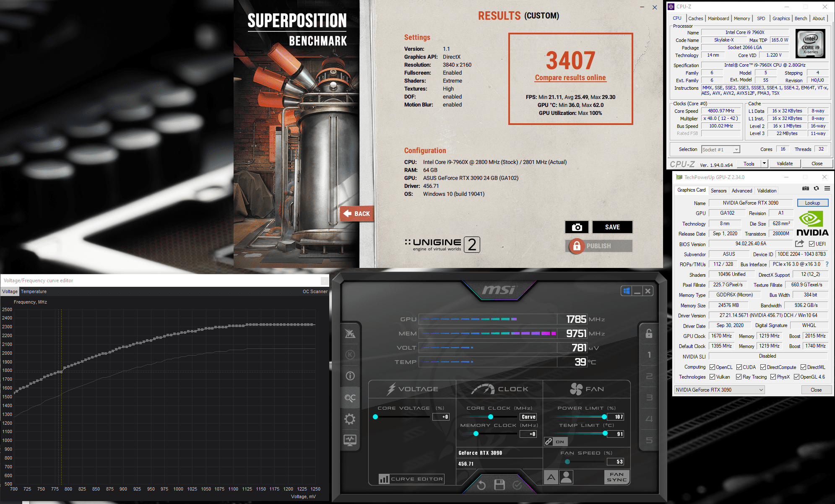This screenshot has width=835, height=504.
Task: Toggle the DirectML checkbox
Action: [x=803, y=367]
